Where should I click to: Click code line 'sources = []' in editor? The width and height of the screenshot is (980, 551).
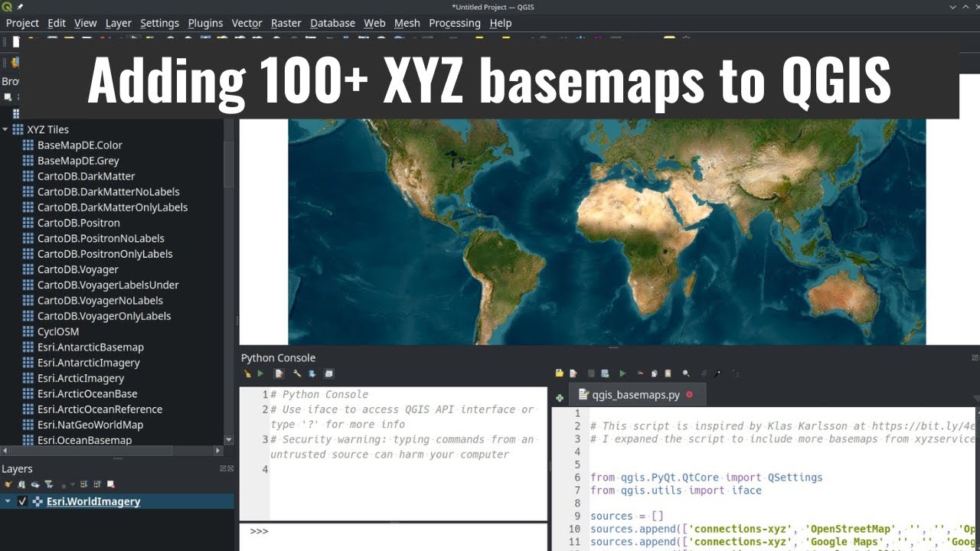[x=627, y=516]
